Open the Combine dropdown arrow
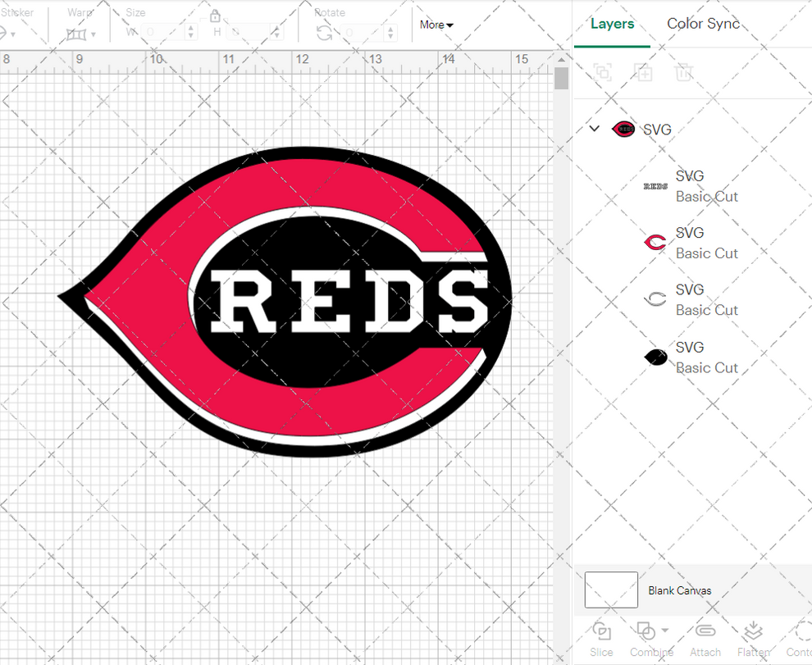 pyautogui.click(x=664, y=632)
